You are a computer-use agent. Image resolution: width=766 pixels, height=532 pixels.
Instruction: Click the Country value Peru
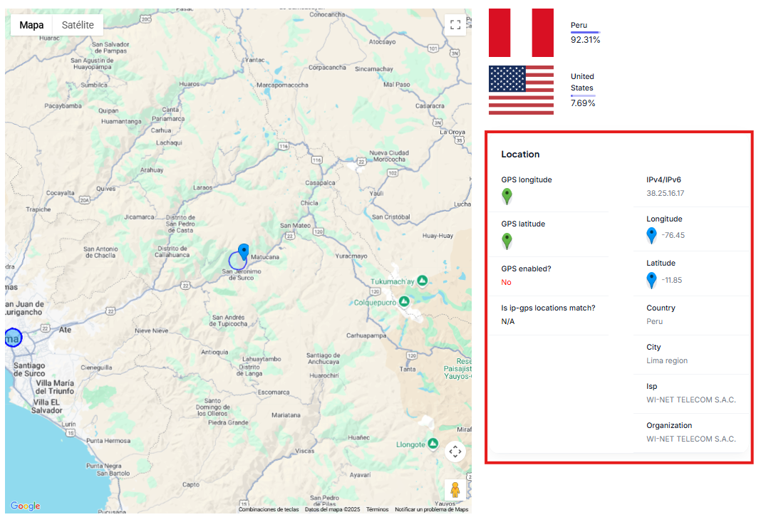[x=655, y=321]
